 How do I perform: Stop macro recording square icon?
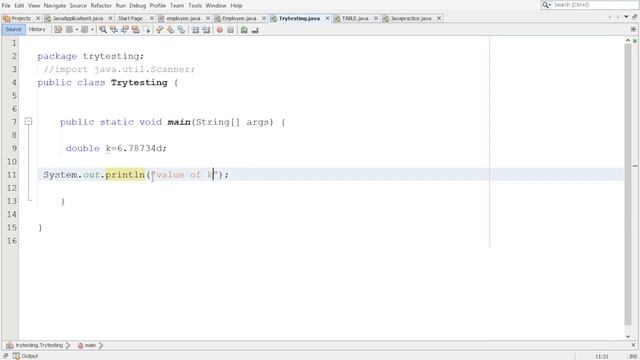click(x=231, y=30)
